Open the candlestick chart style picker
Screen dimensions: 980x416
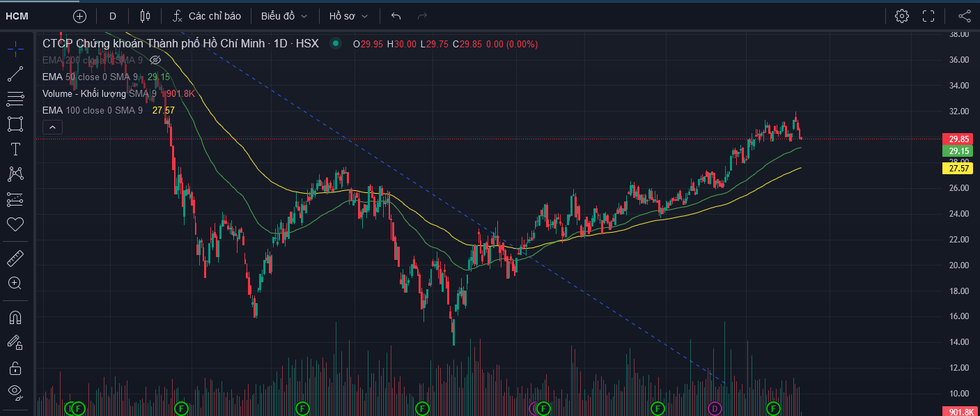point(145,16)
